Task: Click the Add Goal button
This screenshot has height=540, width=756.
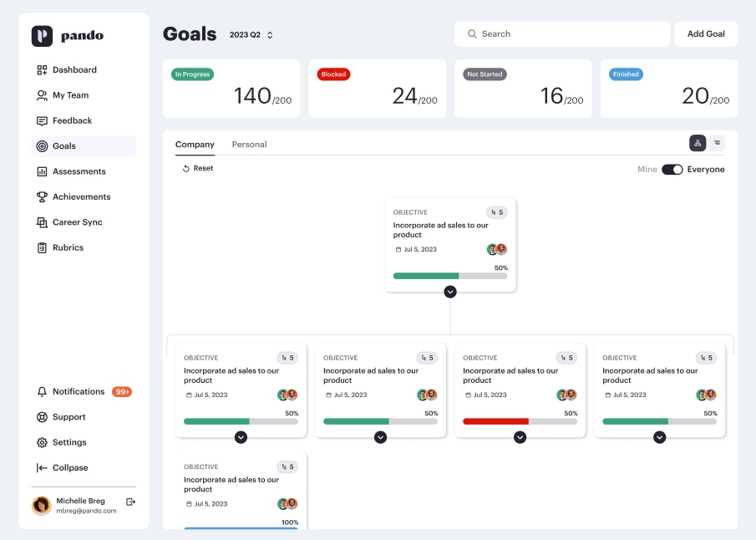Action: (x=706, y=33)
